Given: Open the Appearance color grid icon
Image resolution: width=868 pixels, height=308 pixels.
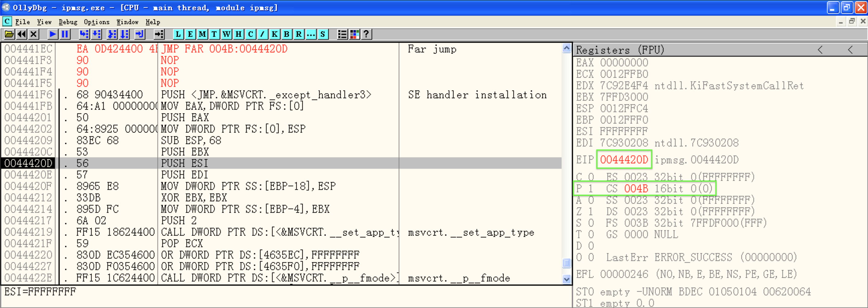Looking at the screenshot, I should tap(354, 34).
